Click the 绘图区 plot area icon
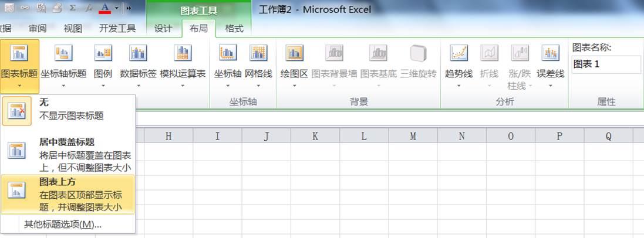Image resolution: width=644 pixels, height=238 pixels. coord(295,53)
